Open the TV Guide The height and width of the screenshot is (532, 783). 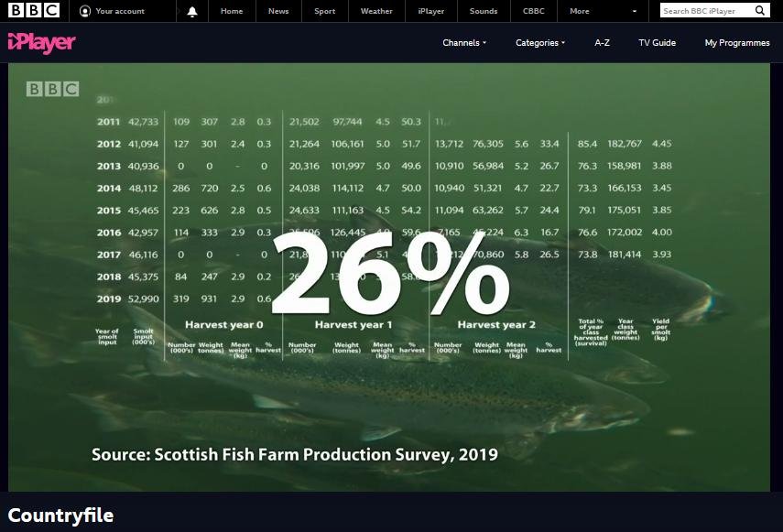point(657,42)
